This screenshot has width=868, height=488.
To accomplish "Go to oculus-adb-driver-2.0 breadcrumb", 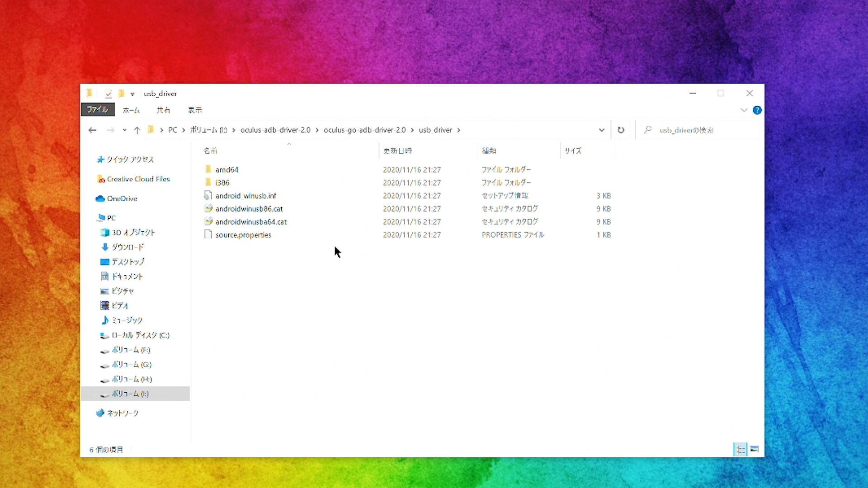I will 275,130.
